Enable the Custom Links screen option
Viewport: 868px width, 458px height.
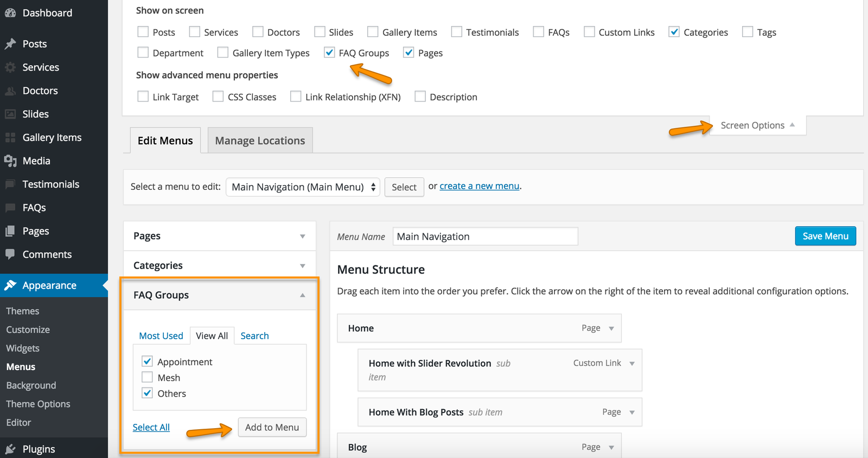(589, 32)
